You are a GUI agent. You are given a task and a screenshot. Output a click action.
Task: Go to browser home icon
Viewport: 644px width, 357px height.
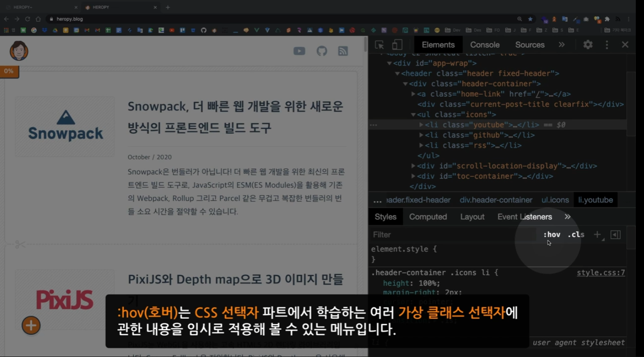pos(38,19)
